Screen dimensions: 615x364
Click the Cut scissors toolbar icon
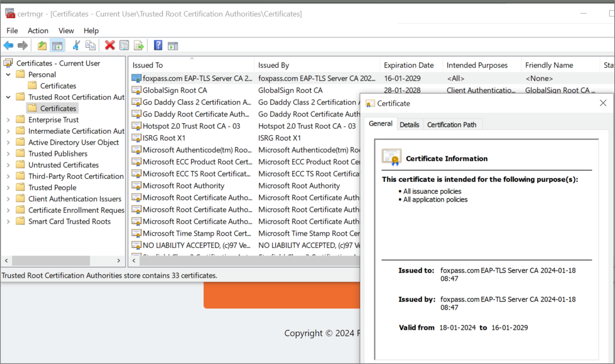(x=76, y=45)
